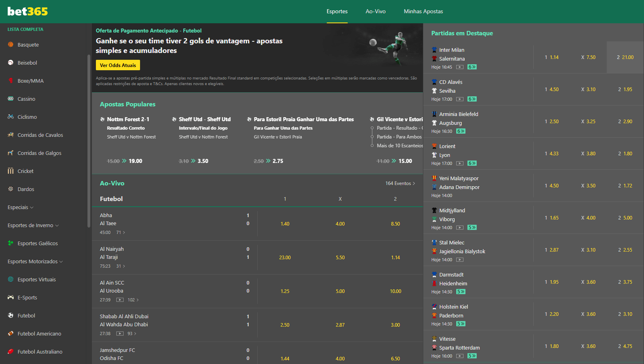The height and width of the screenshot is (364, 644).
Task: Expand 31 markets for Al Nairyah match
Action: (121, 266)
